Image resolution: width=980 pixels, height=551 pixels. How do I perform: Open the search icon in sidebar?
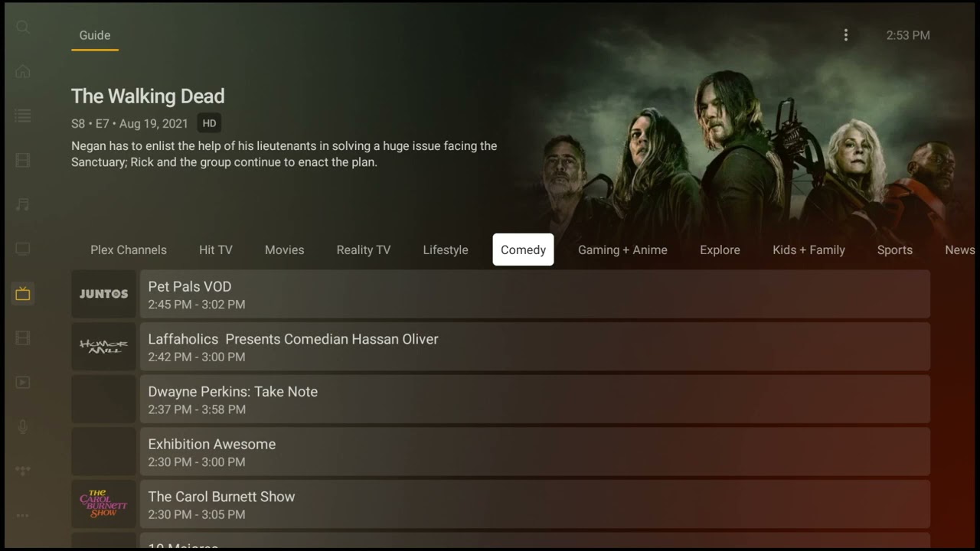[x=23, y=28]
